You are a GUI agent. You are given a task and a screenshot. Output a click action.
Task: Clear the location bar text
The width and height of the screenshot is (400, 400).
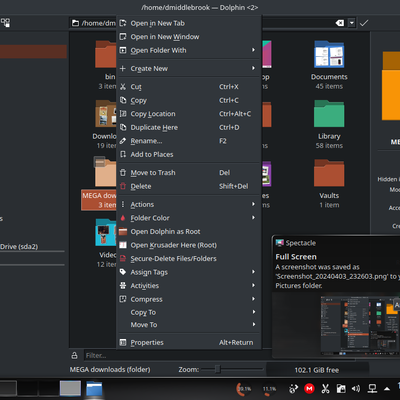339,23
